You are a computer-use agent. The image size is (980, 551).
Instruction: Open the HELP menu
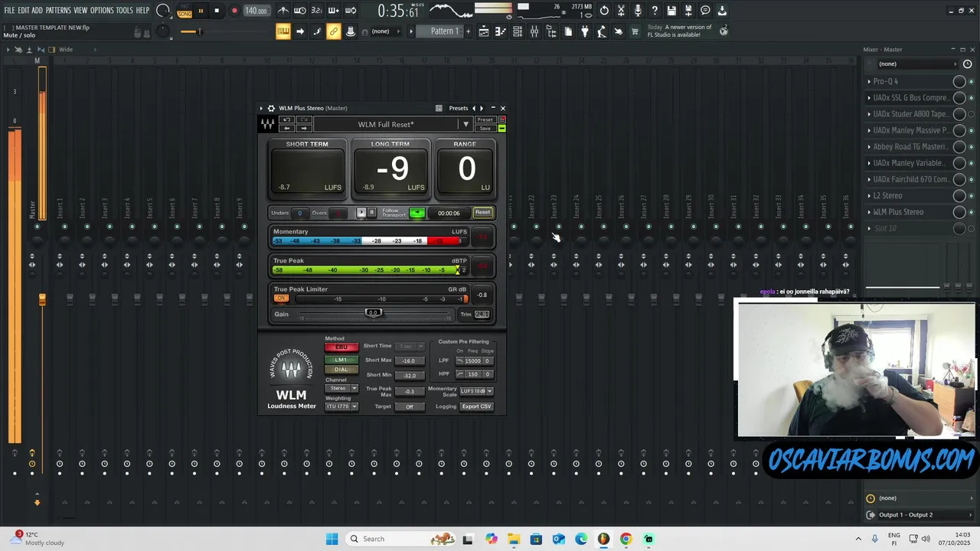pos(142,11)
